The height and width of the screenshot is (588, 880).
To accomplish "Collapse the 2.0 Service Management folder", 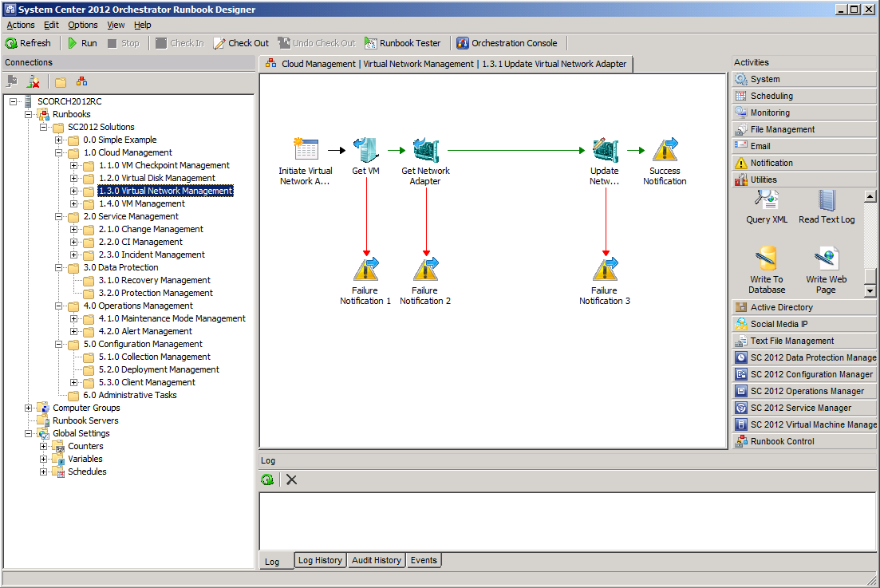I will tap(58, 216).
